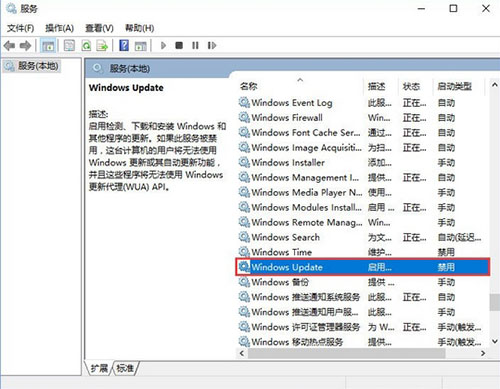Select Windows Remote Manag... service

point(362,222)
